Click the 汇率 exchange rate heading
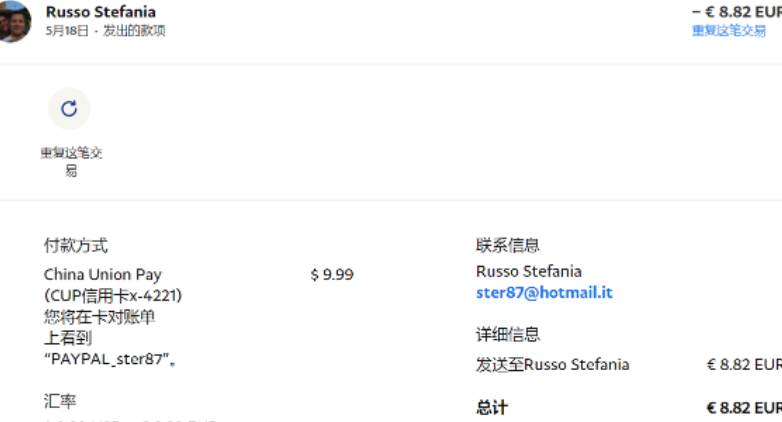The height and width of the screenshot is (422, 782). click(x=60, y=401)
